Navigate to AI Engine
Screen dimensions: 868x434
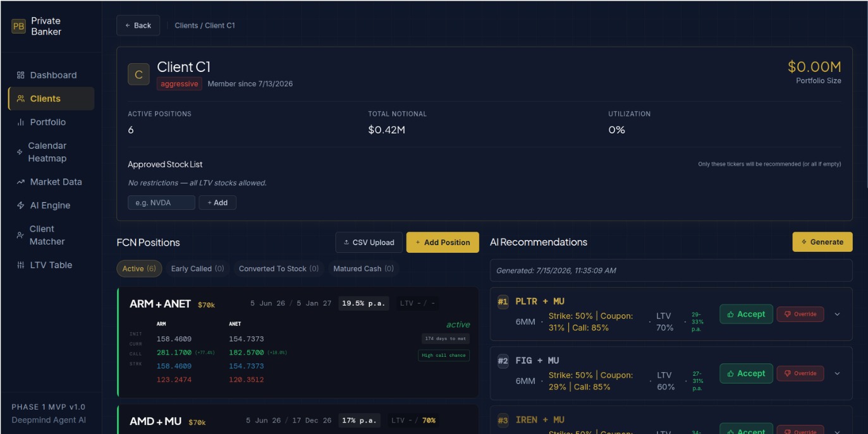51,205
